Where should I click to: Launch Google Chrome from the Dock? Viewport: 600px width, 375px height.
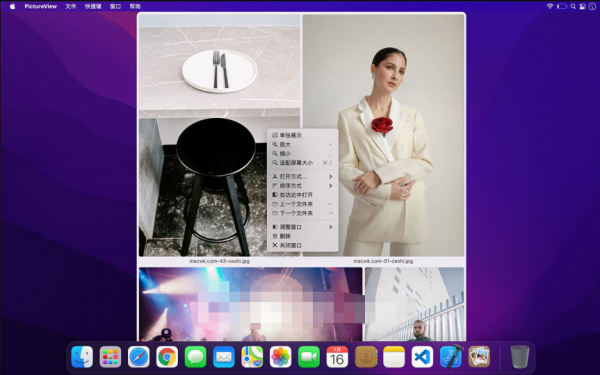coord(167,357)
